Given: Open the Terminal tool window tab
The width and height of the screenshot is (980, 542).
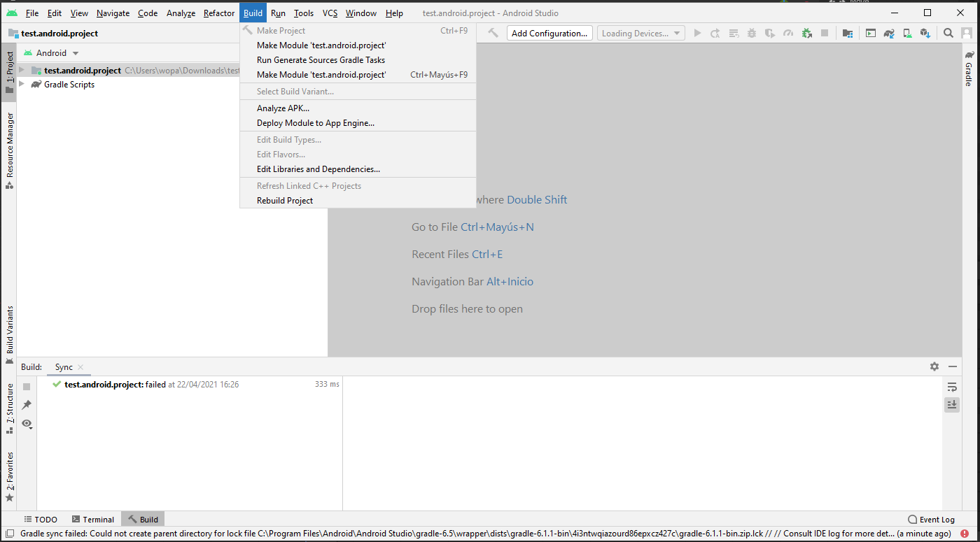Looking at the screenshot, I should [92, 520].
